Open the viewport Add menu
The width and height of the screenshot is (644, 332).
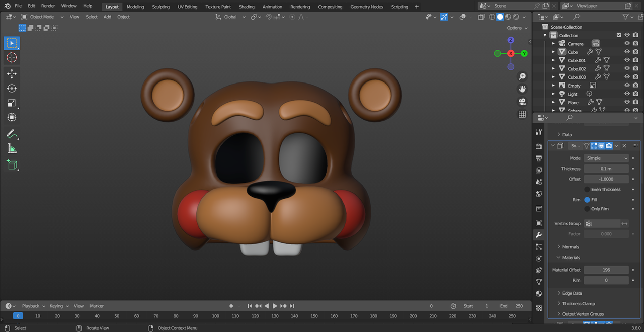107,17
